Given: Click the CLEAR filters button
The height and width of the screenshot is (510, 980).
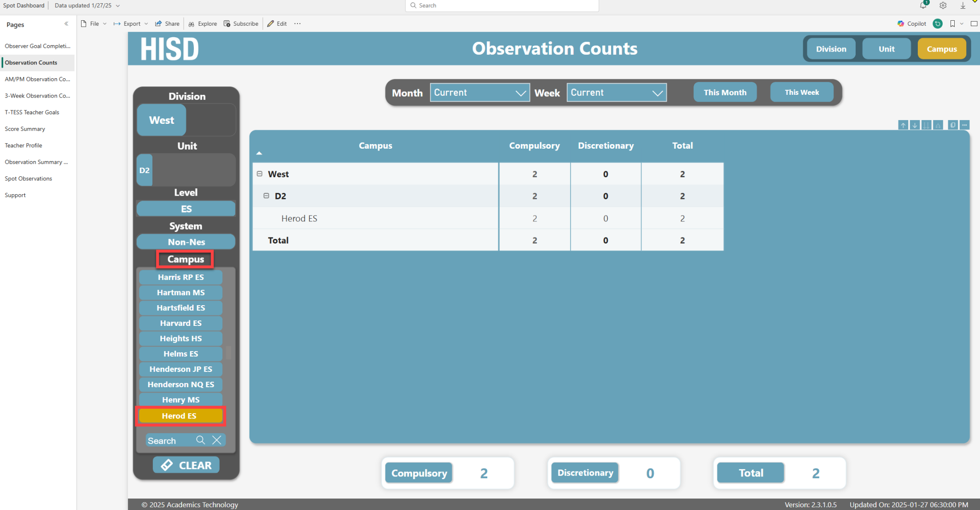Looking at the screenshot, I should 186,465.
